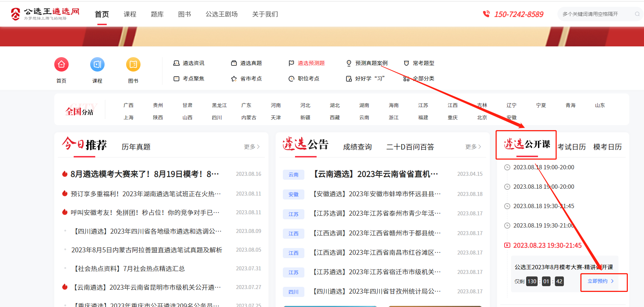The width and height of the screenshot is (644, 307).
Task: Click the search magnifier icon
Action: (x=637, y=14)
